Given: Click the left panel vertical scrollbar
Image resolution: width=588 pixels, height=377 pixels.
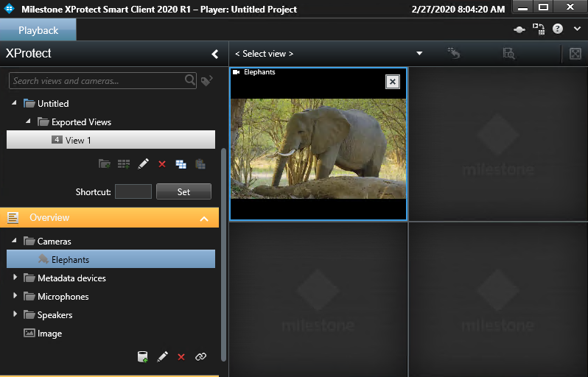Looking at the screenshot, I should [224, 255].
